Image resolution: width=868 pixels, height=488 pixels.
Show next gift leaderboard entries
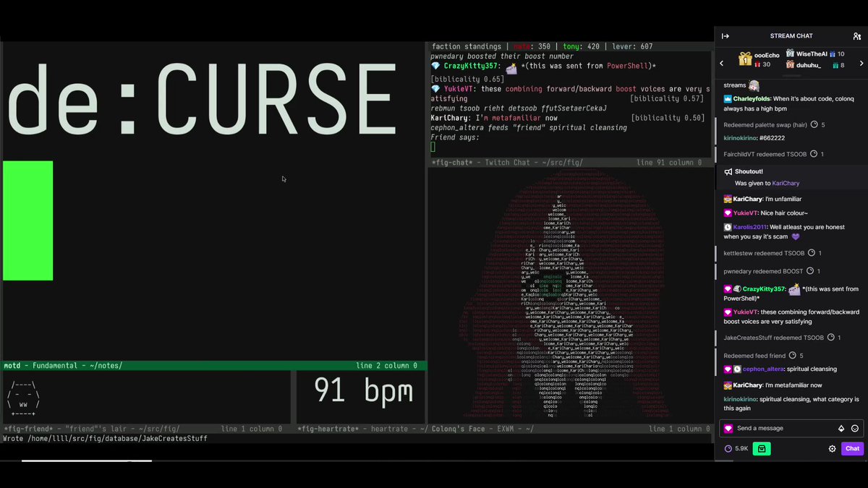861,64
